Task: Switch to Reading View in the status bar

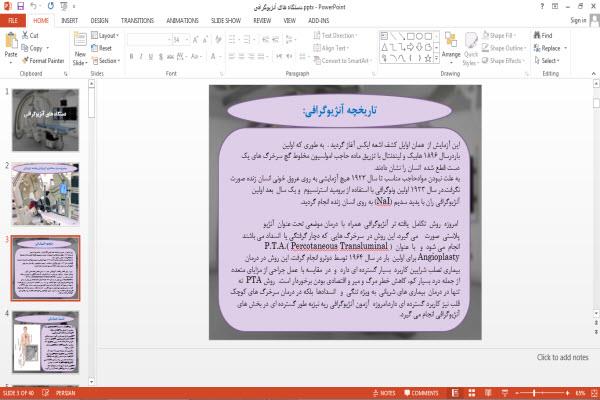Action: click(488, 393)
